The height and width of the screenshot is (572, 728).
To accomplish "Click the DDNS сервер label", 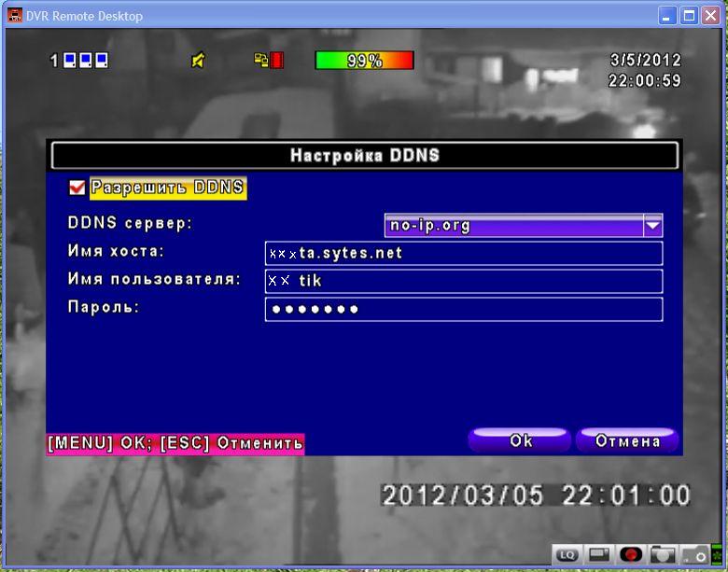I will (x=130, y=223).
